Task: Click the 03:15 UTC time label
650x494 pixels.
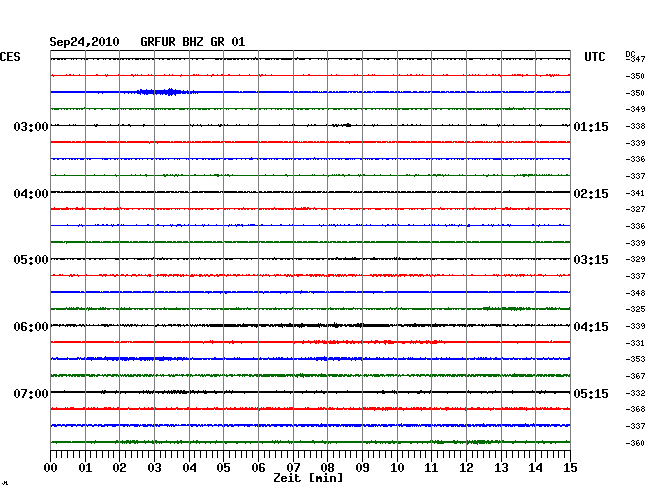Action: [x=591, y=260]
